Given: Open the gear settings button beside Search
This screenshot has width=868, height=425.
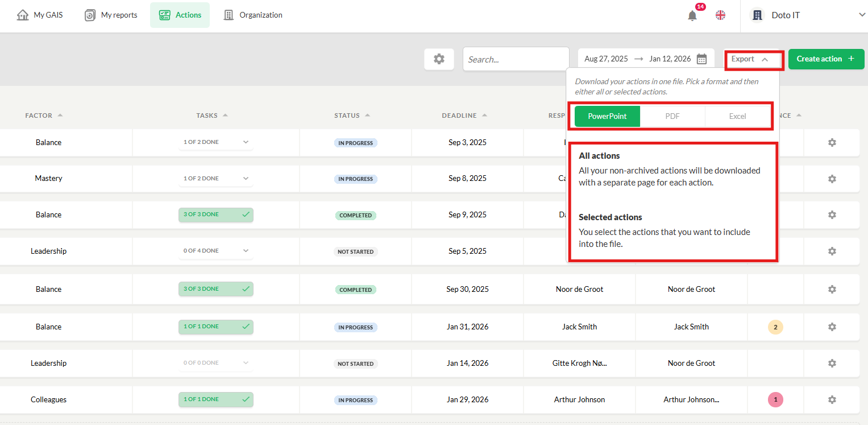Looking at the screenshot, I should 439,59.
